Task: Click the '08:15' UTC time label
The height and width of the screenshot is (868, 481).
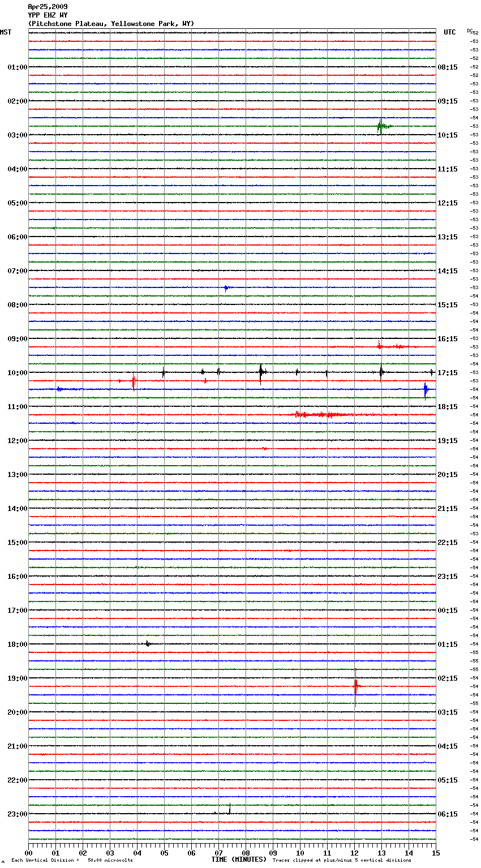Action: tap(448, 67)
